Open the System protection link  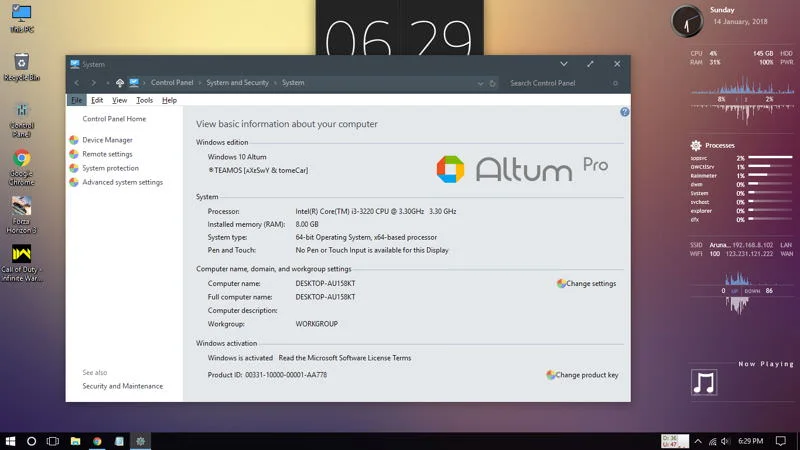110,168
